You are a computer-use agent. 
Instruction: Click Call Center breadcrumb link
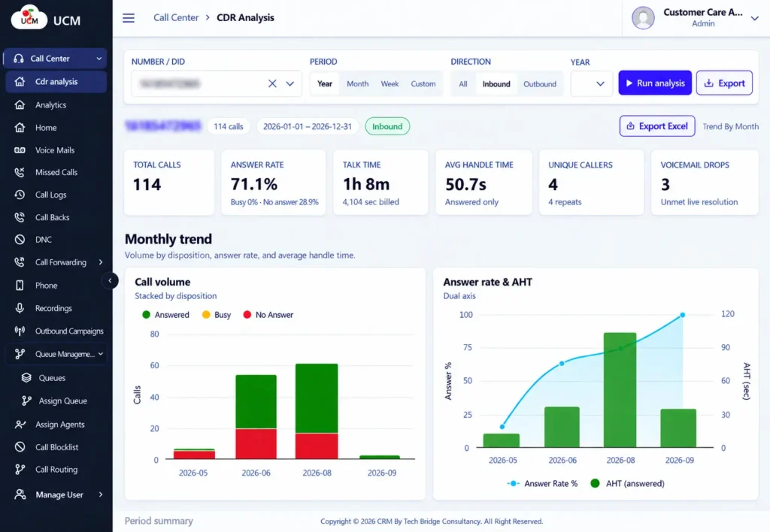(x=176, y=18)
